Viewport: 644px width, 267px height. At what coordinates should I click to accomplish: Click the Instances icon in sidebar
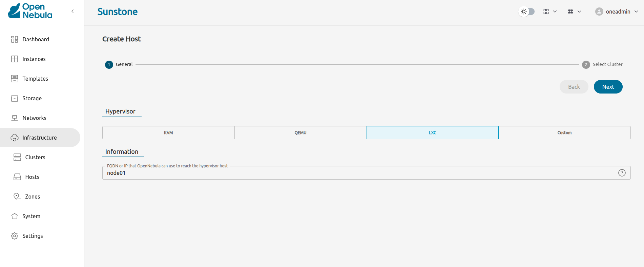pos(15,59)
